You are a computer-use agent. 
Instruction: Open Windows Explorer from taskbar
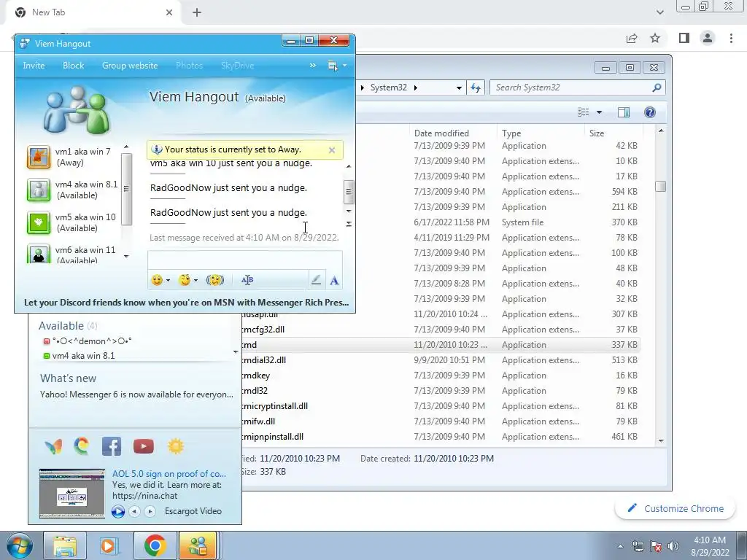[x=65, y=545]
